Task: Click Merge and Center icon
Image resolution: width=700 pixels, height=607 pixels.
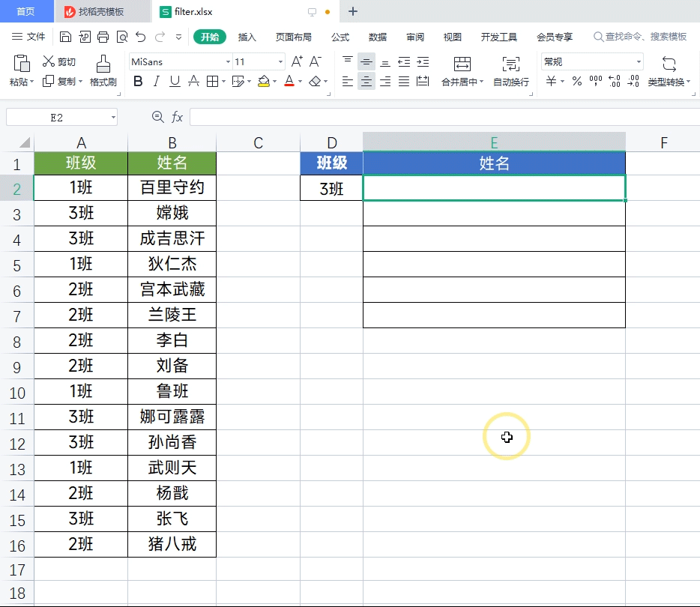Action: click(462, 64)
